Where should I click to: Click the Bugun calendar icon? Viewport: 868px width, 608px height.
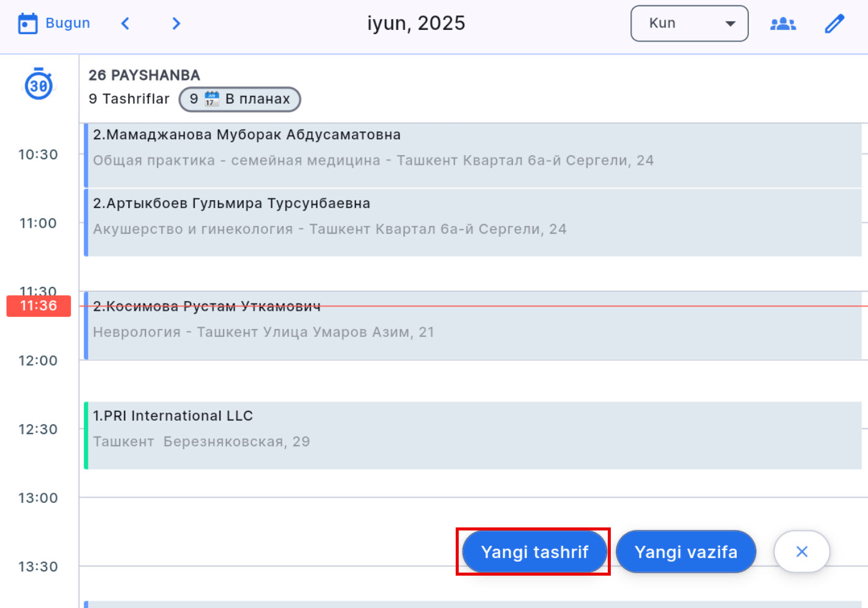point(27,23)
